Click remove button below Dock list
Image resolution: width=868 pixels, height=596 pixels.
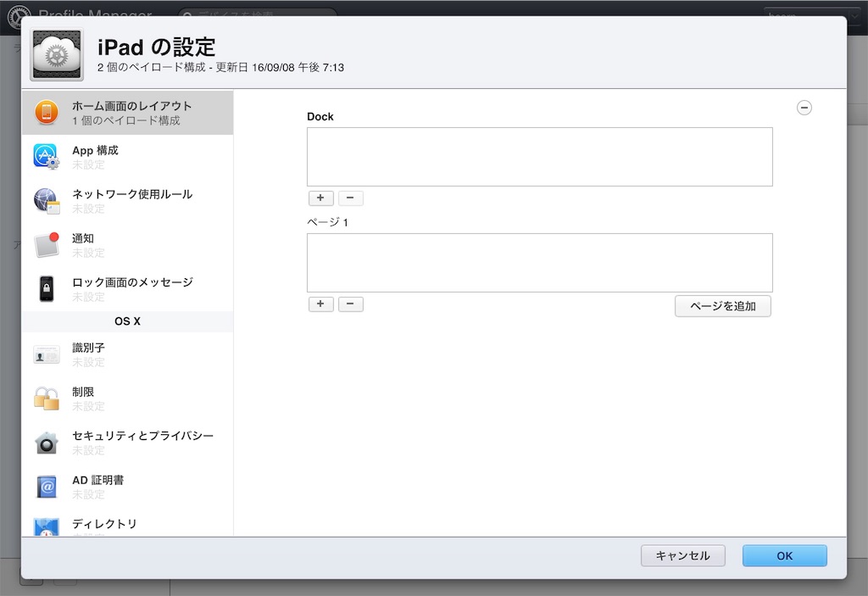(351, 198)
